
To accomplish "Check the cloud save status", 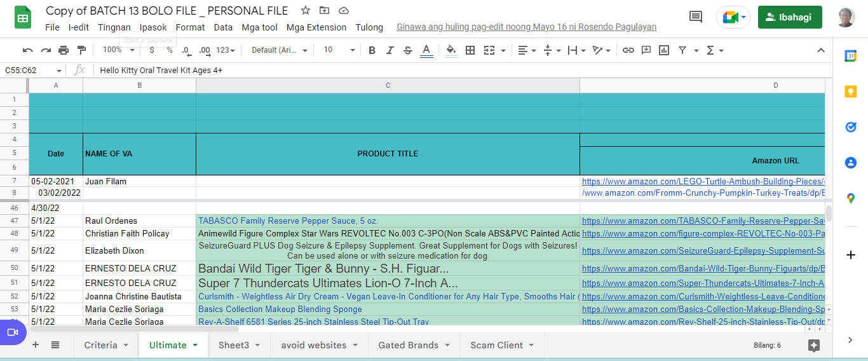I will 344,11.
